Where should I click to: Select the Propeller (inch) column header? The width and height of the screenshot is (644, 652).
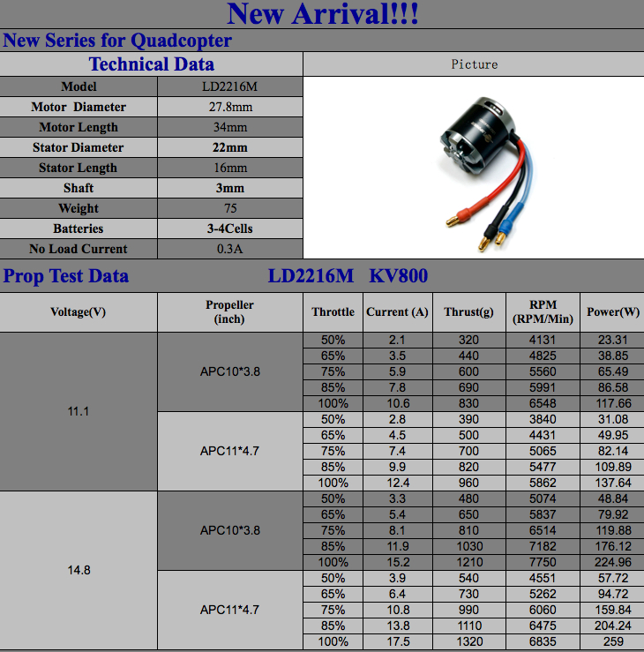[x=229, y=312]
